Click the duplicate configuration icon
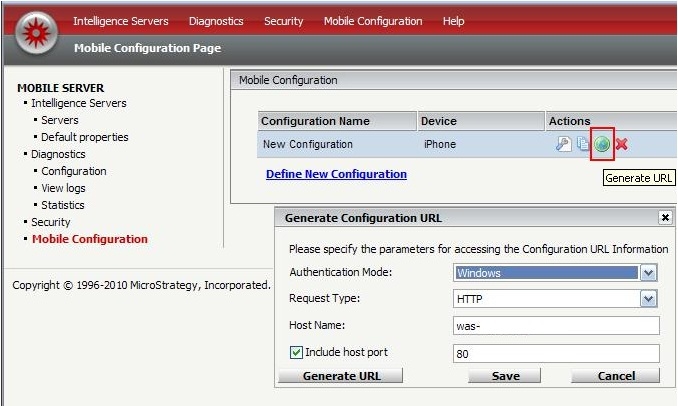Image resolution: width=678 pixels, height=406 pixels. point(582,144)
